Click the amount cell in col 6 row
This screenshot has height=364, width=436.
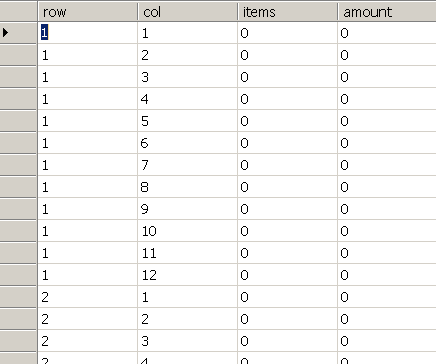[387, 143]
